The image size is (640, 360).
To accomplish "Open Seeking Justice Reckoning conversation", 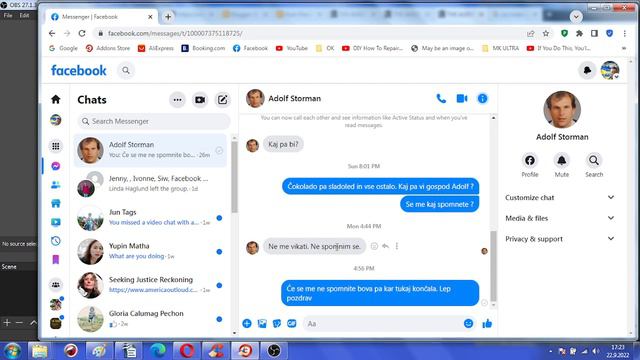I will coord(150,285).
